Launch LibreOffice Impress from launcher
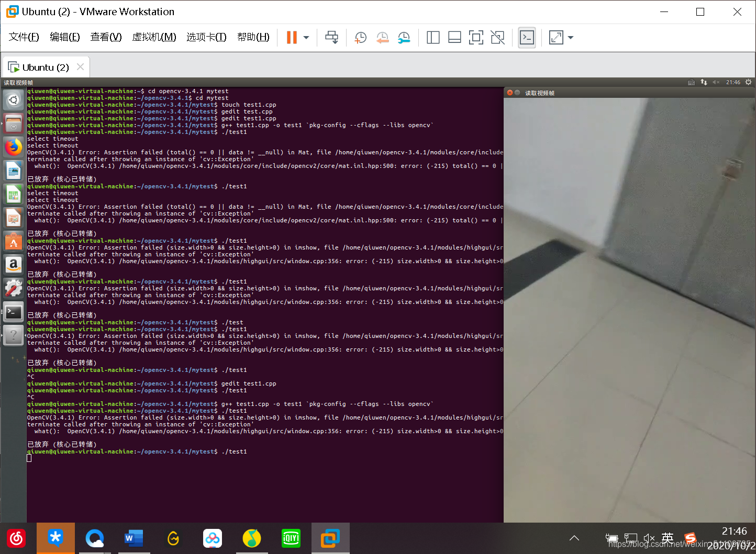This screenshot has height=554, width=756. pyautogui.click(x=14, y=218)
